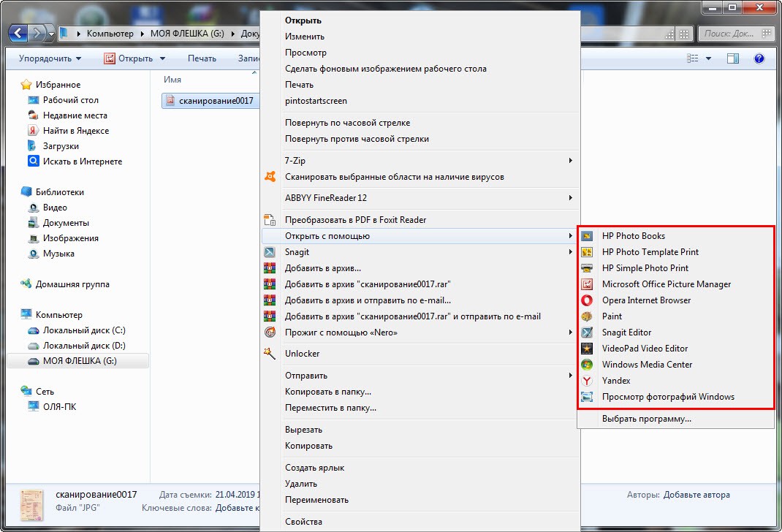
Task: Toggle the preview pane icon in toolbar
Action: coord(733,58)
